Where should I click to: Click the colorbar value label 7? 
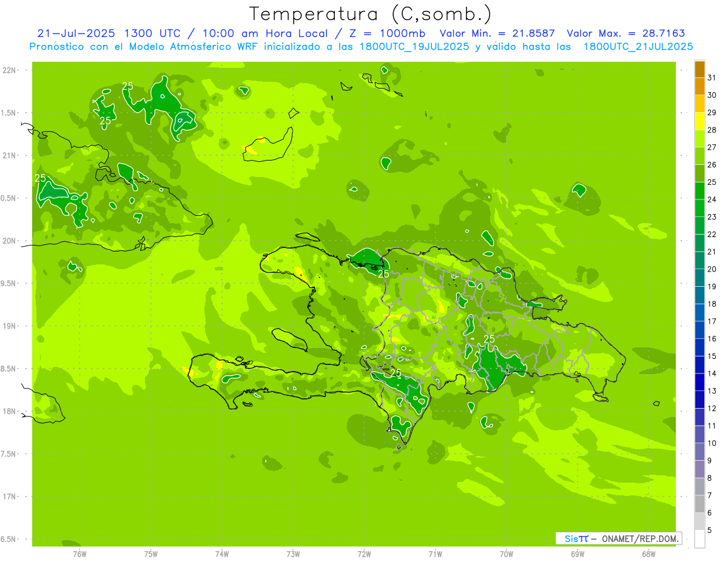coord(710,495)
